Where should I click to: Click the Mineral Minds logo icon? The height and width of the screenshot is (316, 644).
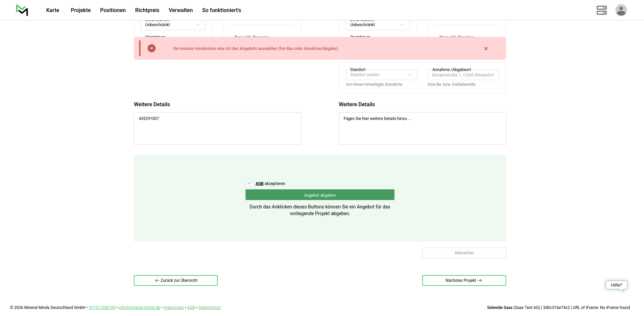tap(22, 10)
